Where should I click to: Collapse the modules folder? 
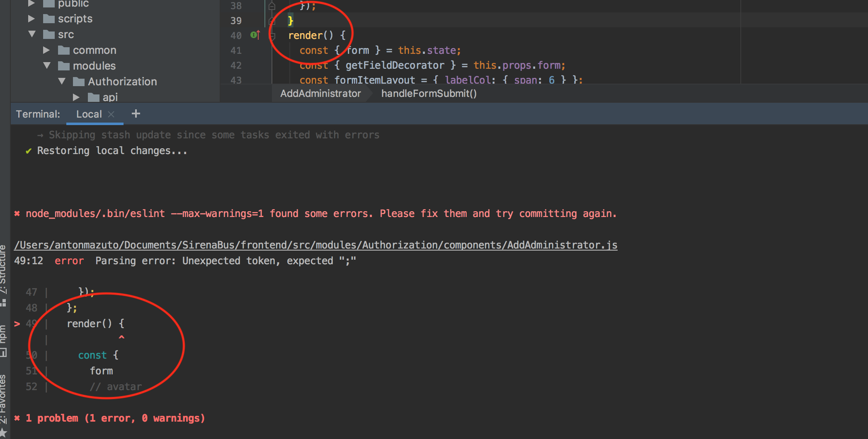47,65
